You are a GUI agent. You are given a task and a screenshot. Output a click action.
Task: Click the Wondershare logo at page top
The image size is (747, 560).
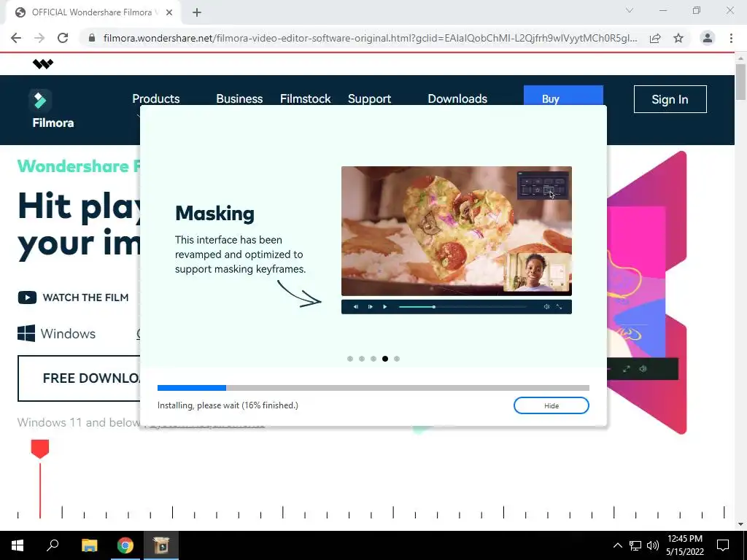coord(43,64)
